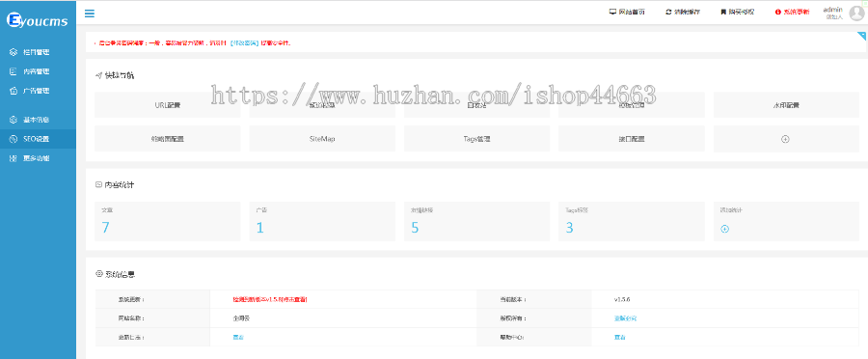Click the chart icon of 内容统计 heading
868x359 pixels.
[98, 184]
